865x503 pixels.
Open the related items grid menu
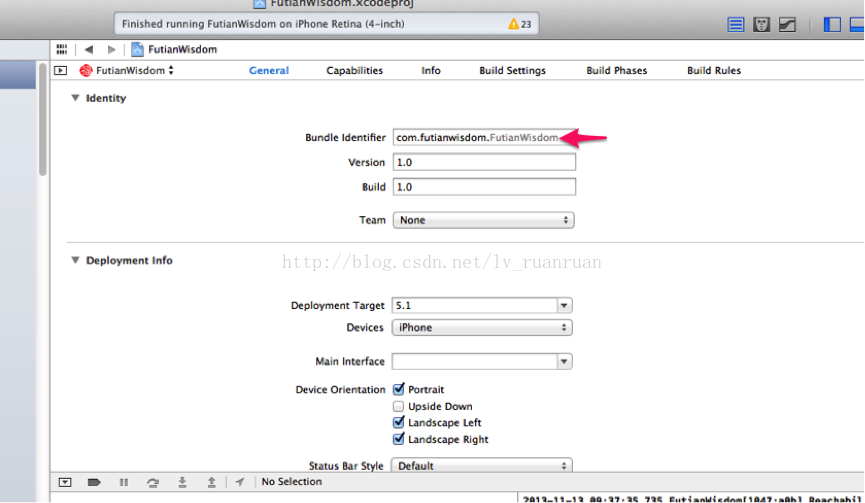(x=62, y=49)
